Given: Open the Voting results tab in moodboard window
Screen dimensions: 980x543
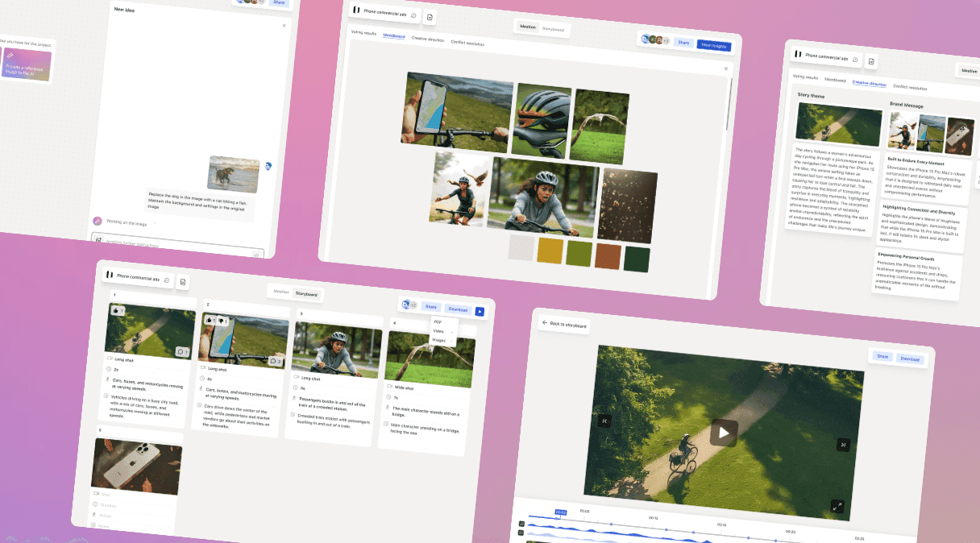Looking at the screenshot, I should pos(363,33).
